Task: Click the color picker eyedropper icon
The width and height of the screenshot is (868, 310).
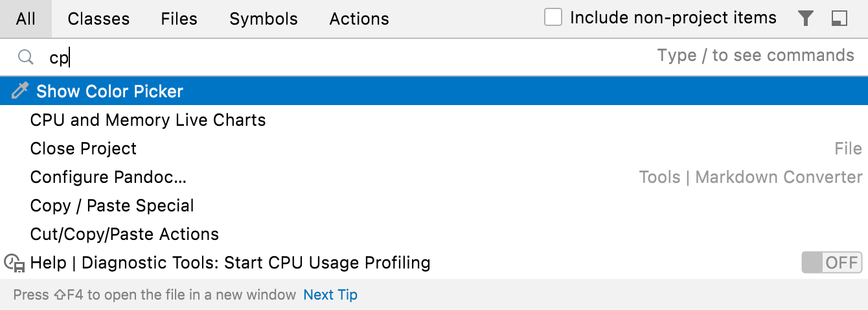Action: pyautogui.click(x=20, y=91)
